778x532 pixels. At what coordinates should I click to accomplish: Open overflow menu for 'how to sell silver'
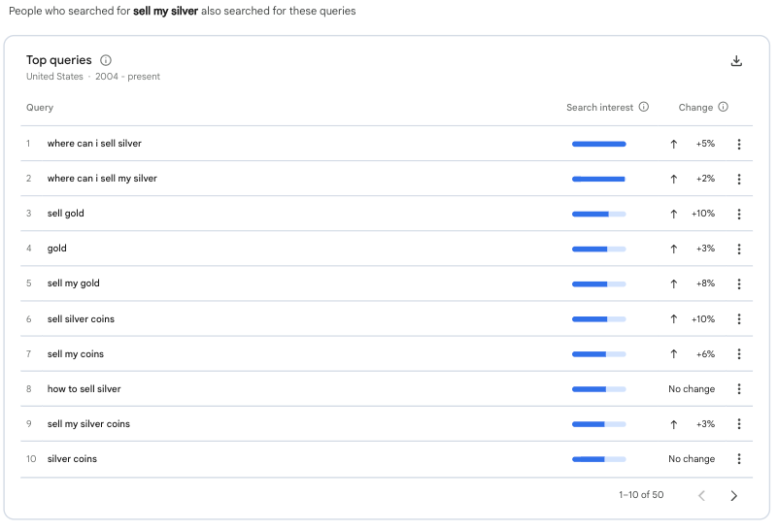click(x=739, y=389)
